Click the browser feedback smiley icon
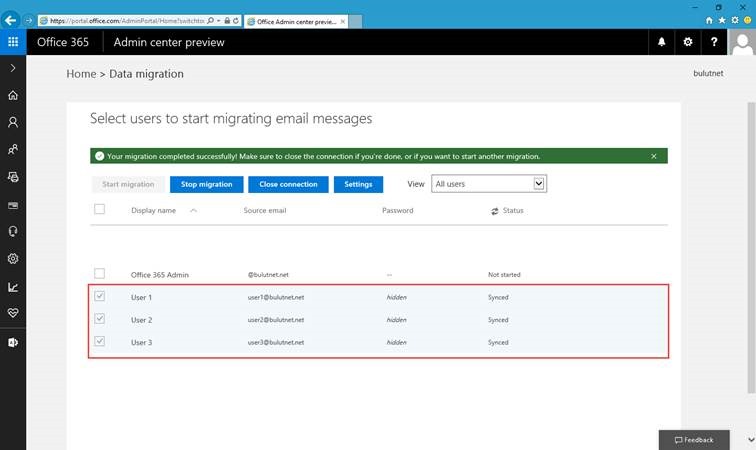The height and width of the screenshot is (450, 756). click(748, 20)
